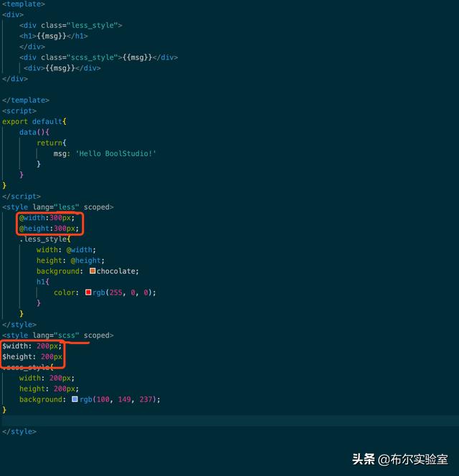
Task: Click the export default line
Action: pos(34,121)
